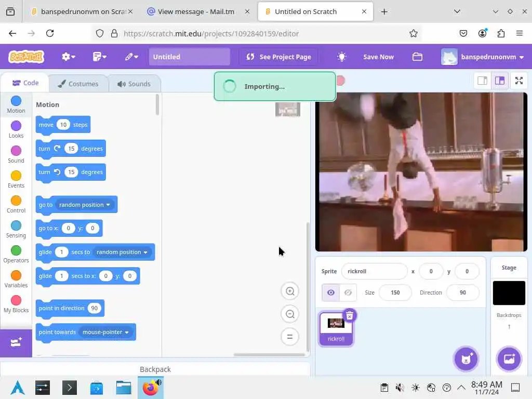The height and width of the screenshot is (399, 532).
Task: Open point towards mouse-pointer dropdown
Action: click(x=105, y=332)
